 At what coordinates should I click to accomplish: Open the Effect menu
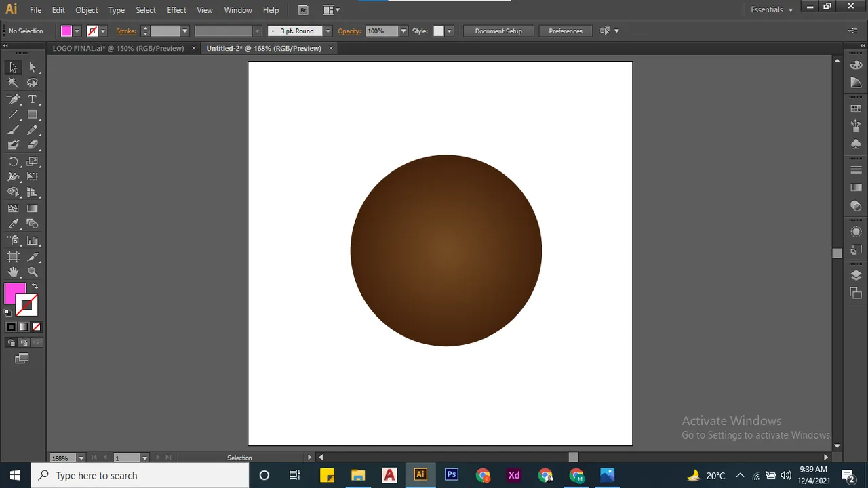[176, 10]
